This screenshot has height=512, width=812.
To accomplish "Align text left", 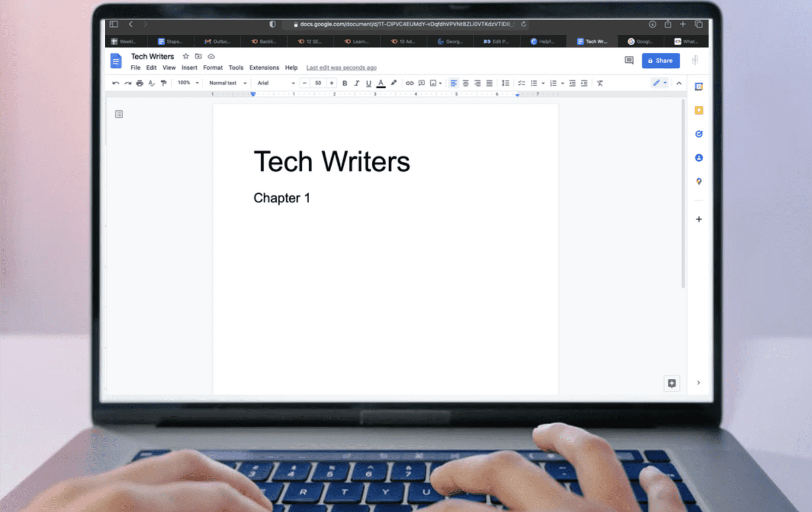I will pyautogui.click(x=453, y=83).
